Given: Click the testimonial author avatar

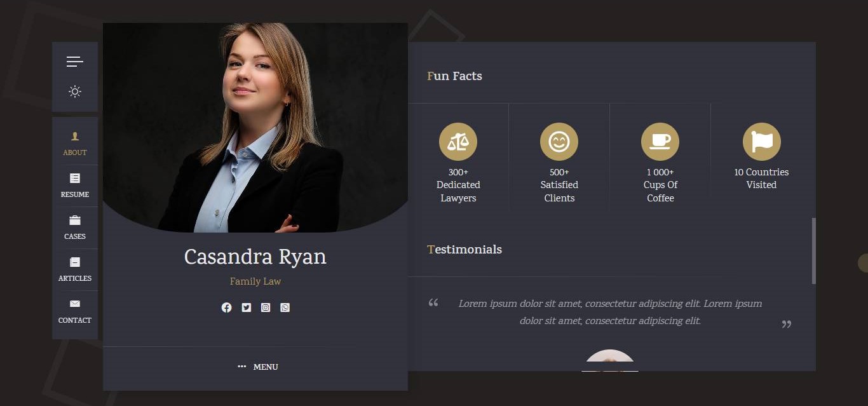Looking at the screenshot, I should pos(609,361).
